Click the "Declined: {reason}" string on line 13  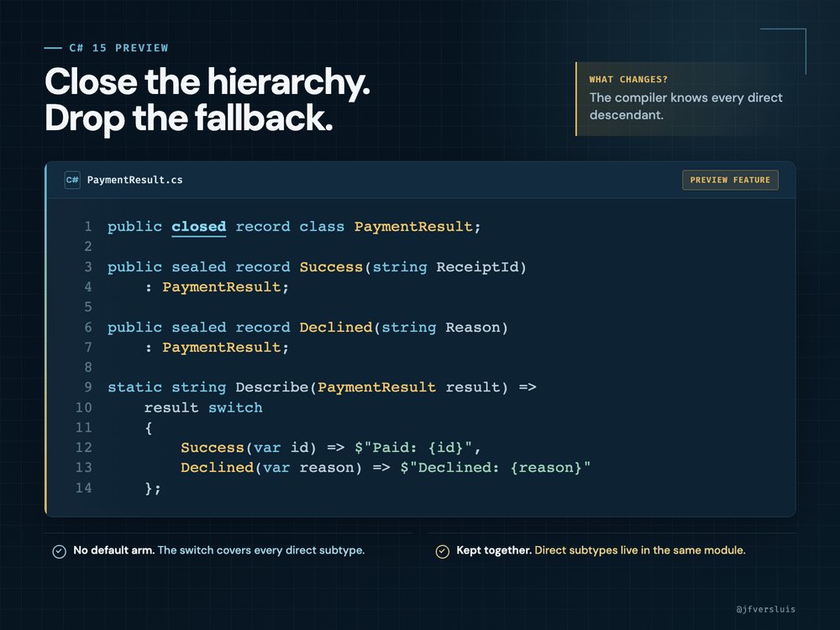point(495,468)
